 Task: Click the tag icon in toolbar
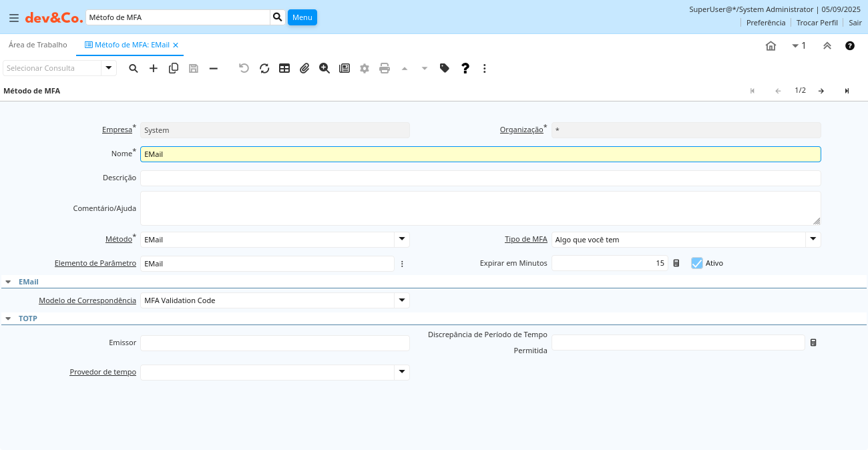[445, 68]
